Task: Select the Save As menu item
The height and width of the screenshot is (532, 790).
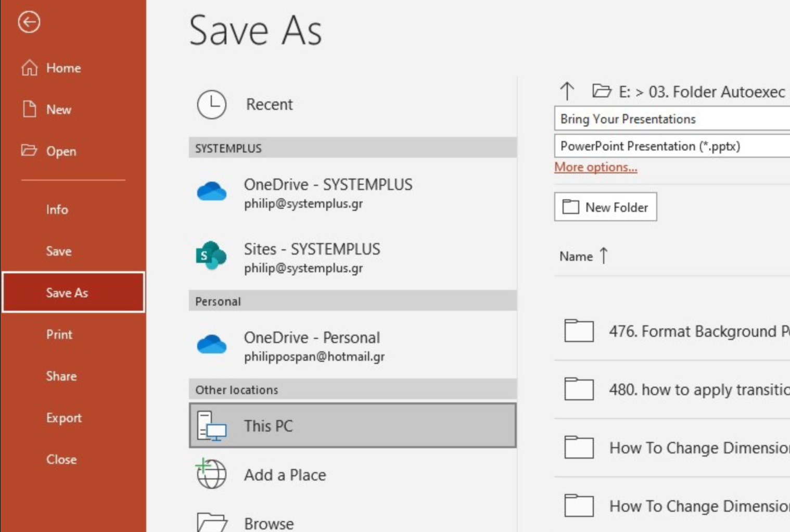Action: (73, 292)
